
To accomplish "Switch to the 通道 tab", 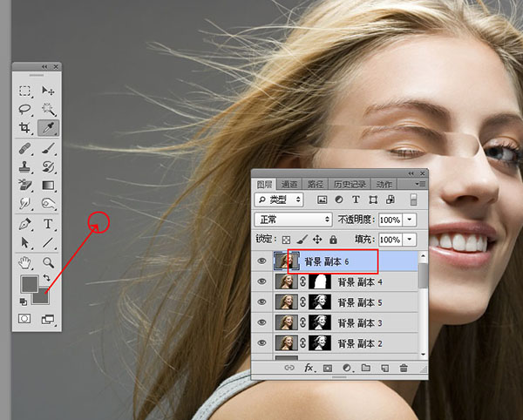I will coord(289,184).
